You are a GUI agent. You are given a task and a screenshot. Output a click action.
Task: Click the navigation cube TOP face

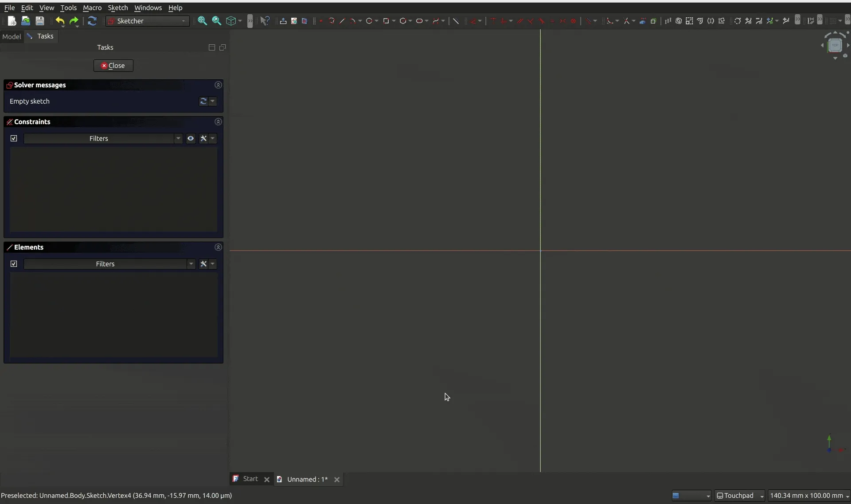(835, 45)
